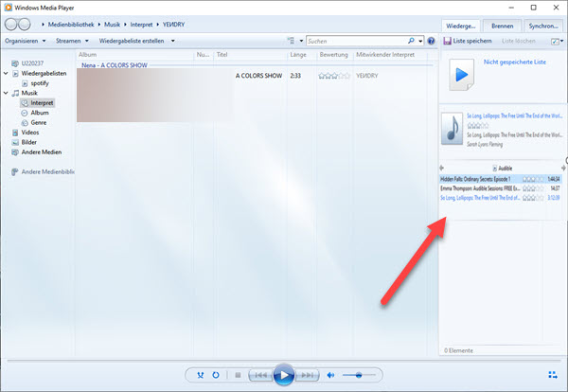Click the Play button in playback controls
The image size is (568, 392).
pos(284,375)
